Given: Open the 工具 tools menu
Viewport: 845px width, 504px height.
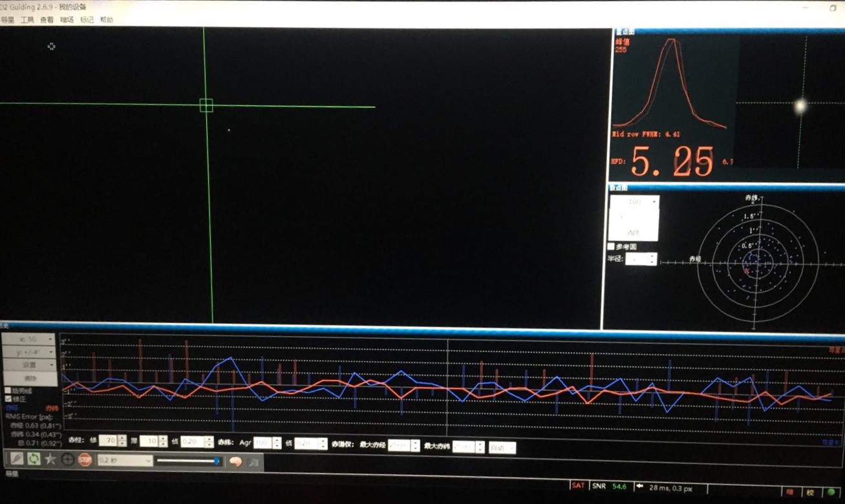Looking at the screenshot, I should click(27, 20).
